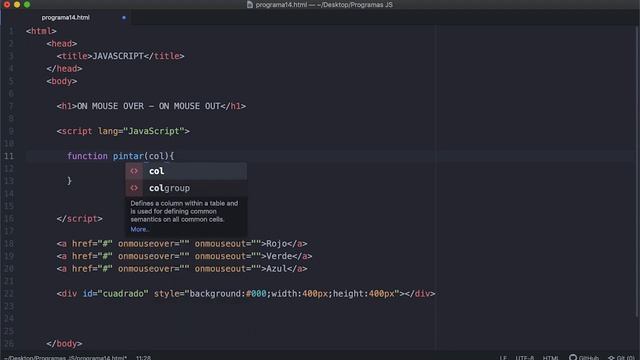Click the h1 heading text "ON MOUSE OVER"
The width and height of the screenshot is (640, 360).
[111, 106]
